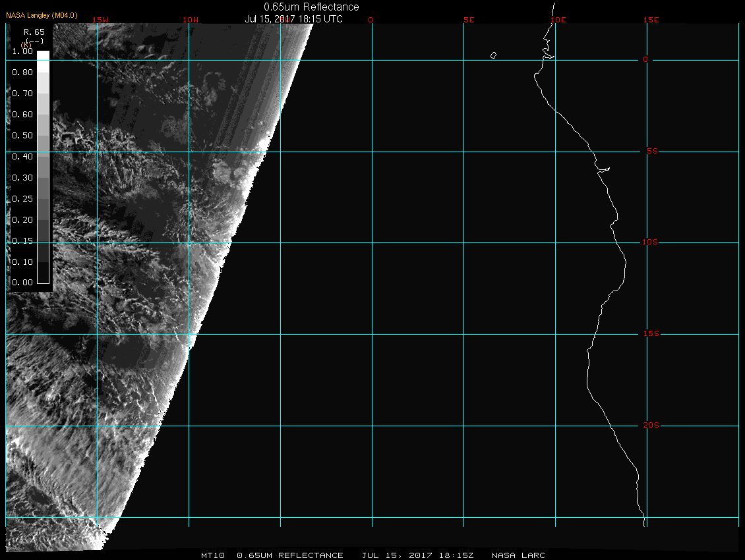Select the 10W longitude label
745x560 pixels.
point(191,20)
